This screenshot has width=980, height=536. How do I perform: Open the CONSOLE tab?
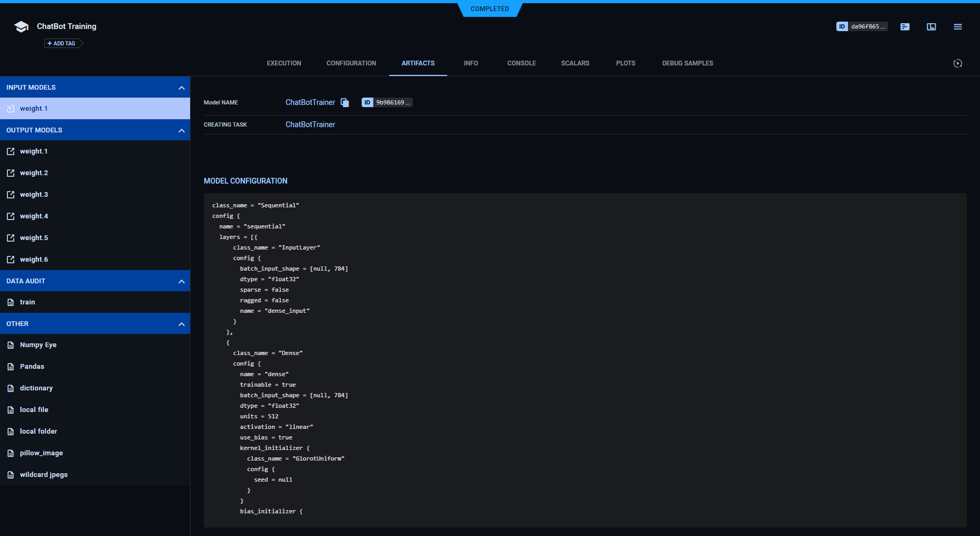point(521,63)
